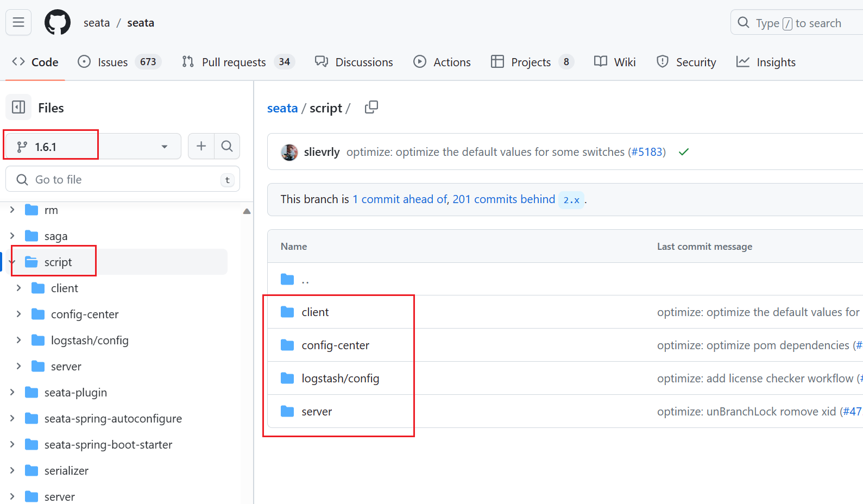Open the logstash/config folder in listing
Image resolution: width=863 pixels, height=504 pixels.
click(x=341, y=379)
